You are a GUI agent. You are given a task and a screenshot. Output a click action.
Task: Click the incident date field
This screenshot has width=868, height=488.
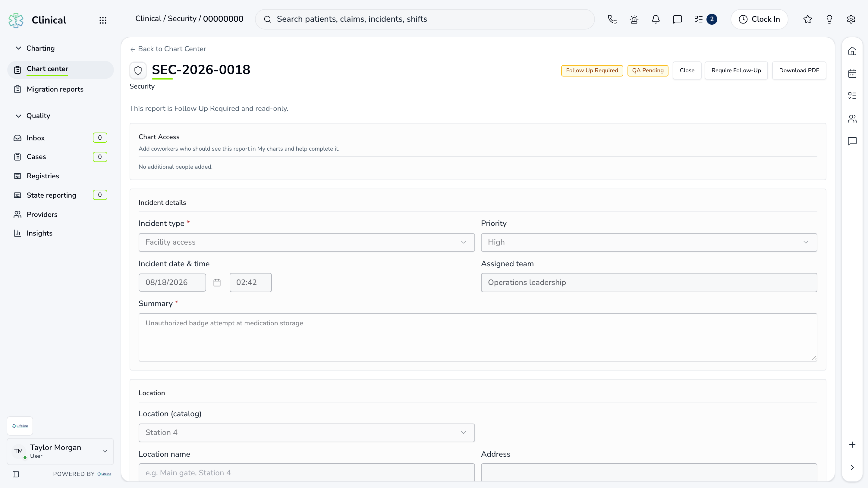click(172, 282)
